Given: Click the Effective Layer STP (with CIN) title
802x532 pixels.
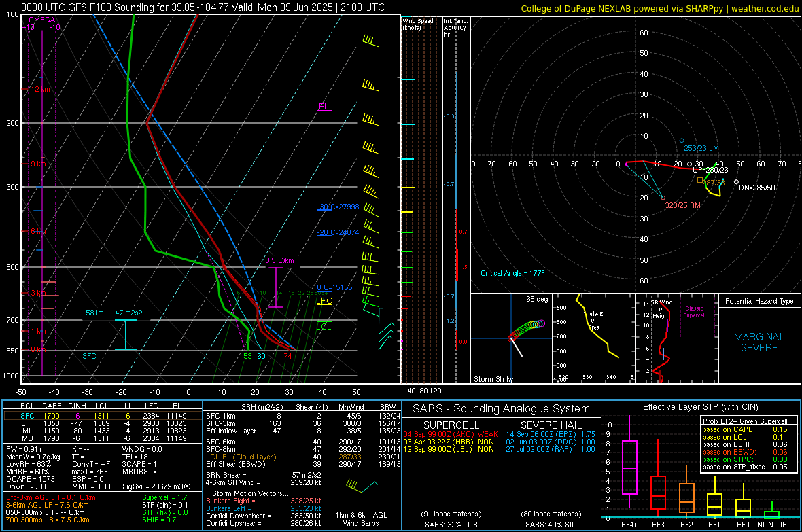Looking at the screenshot, I should (700, 407).
